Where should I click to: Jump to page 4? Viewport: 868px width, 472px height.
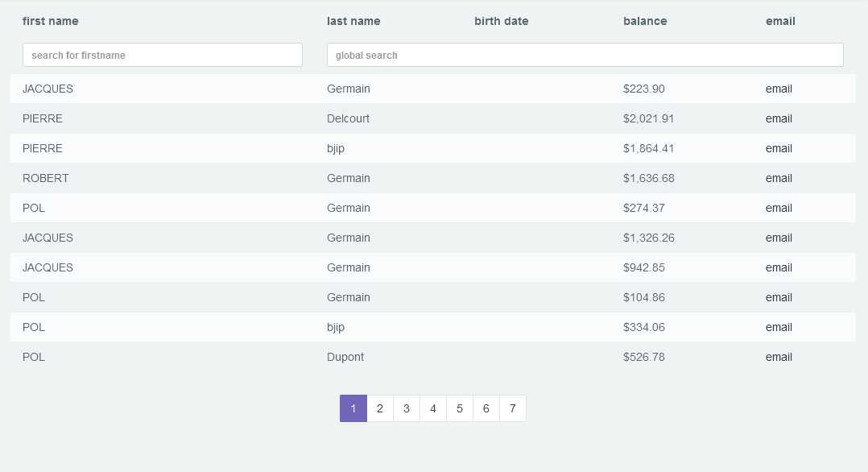[x=433, y=408]
